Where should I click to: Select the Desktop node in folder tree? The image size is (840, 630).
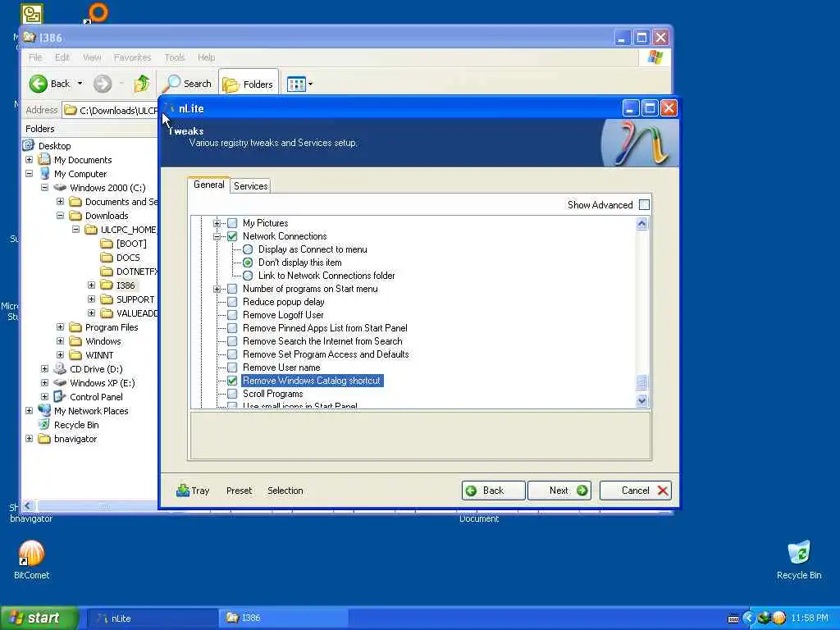coord(54,146)
